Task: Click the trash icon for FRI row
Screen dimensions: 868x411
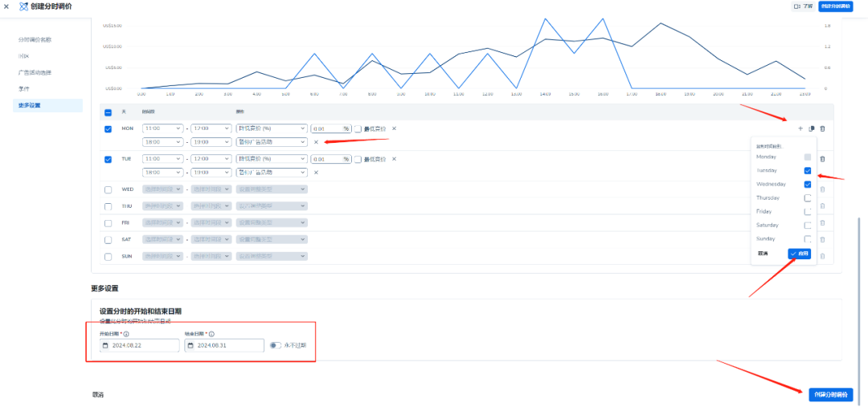Action: point(822,223)
